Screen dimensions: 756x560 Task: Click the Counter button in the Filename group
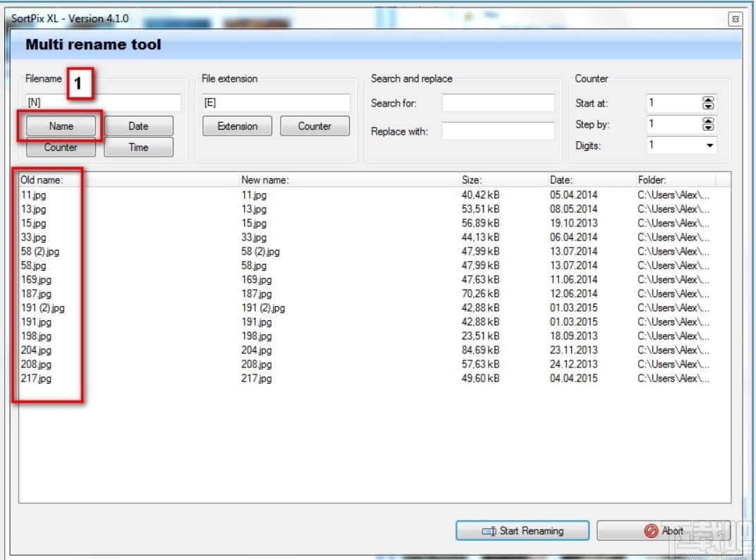[x=61, y=147]
